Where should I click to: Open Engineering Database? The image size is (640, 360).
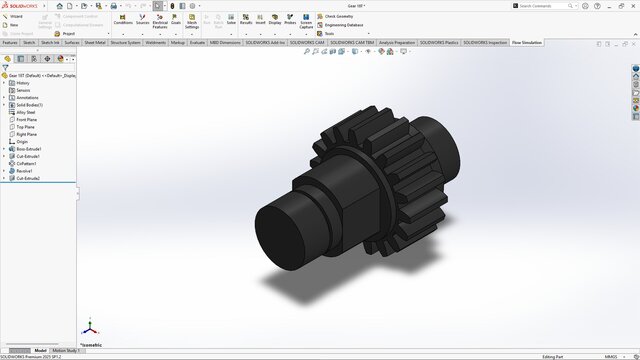click(x=340, y=25)
